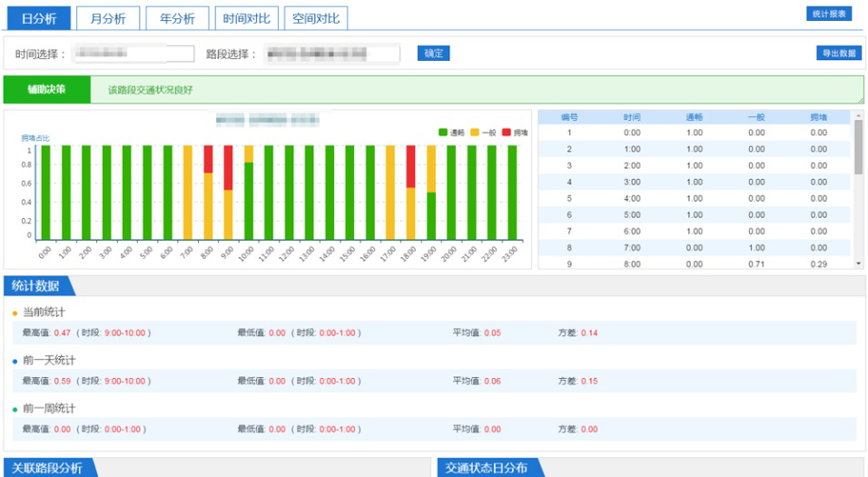This screenshot has height=477, width=868.
Task: Select the 时间对比 tab
Action: coord(246,18)
